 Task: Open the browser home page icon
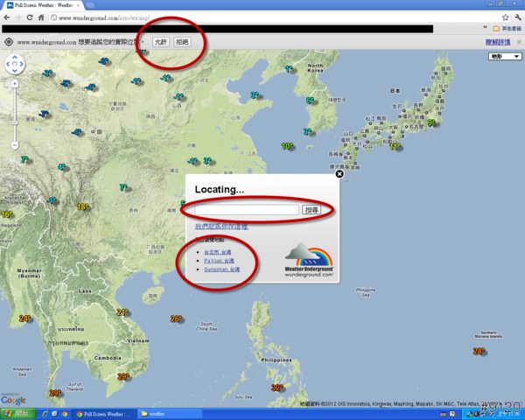tap(41, 17)
